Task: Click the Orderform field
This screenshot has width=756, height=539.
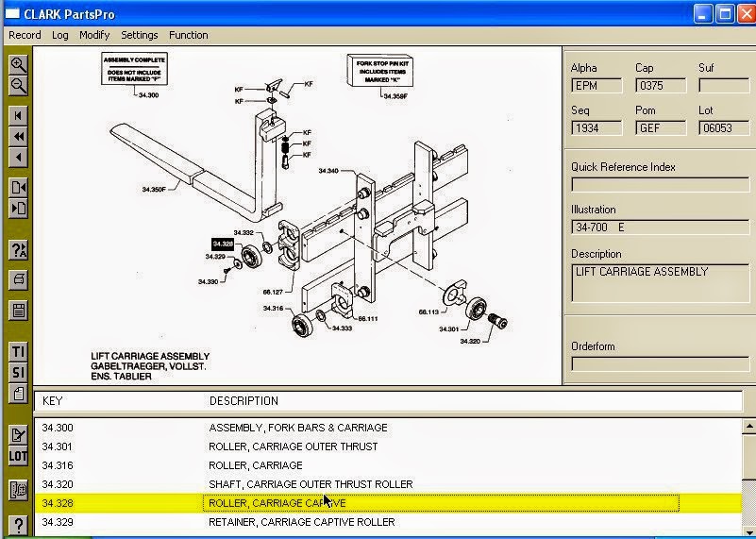Action: (661, 364)
